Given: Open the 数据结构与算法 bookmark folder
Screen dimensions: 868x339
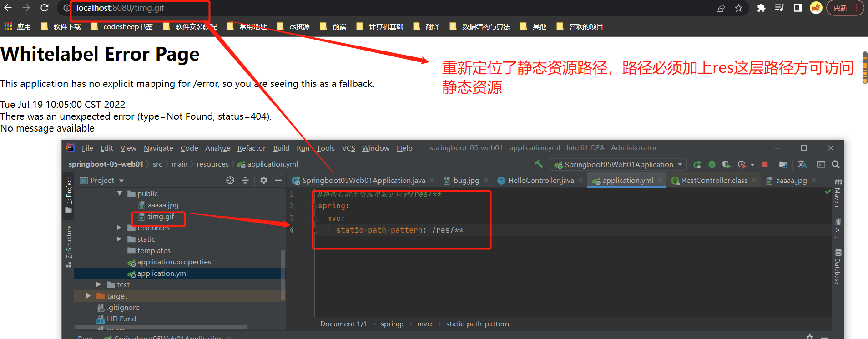Looking at the screenshot, I should [479, 27].
